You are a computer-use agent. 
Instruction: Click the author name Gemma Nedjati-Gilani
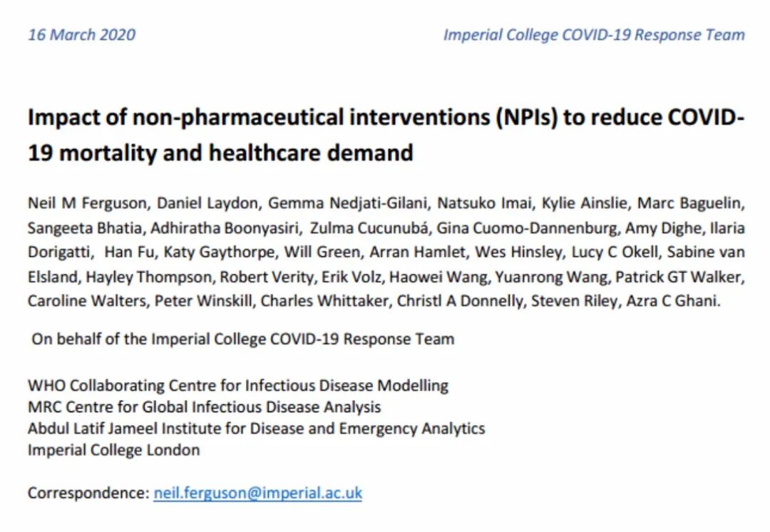coord(347,203)
